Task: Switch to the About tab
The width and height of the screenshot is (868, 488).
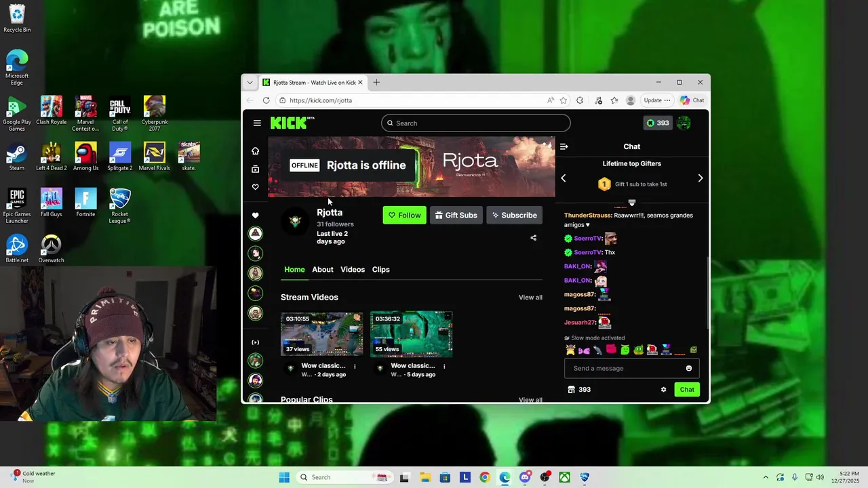Action: [323, 270]
